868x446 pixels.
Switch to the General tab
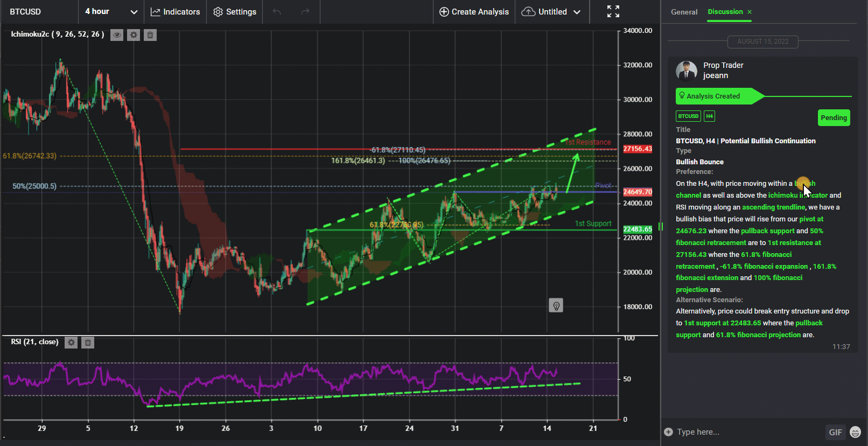coord(684,12)
